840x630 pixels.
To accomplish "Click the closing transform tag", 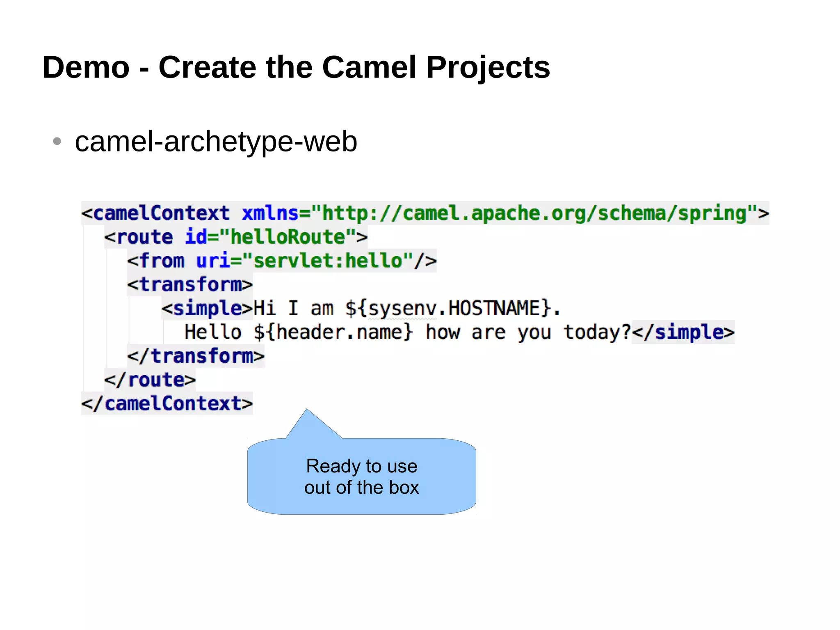I will (196, 356).
